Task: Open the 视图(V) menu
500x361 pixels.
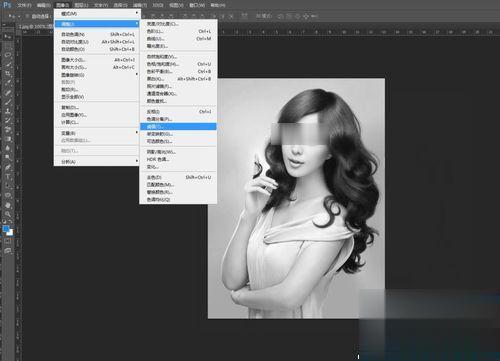Action: (176, 5)
